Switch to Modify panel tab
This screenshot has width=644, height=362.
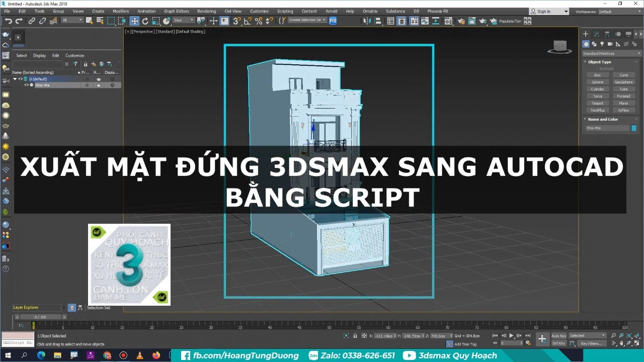tap(596, 34)
